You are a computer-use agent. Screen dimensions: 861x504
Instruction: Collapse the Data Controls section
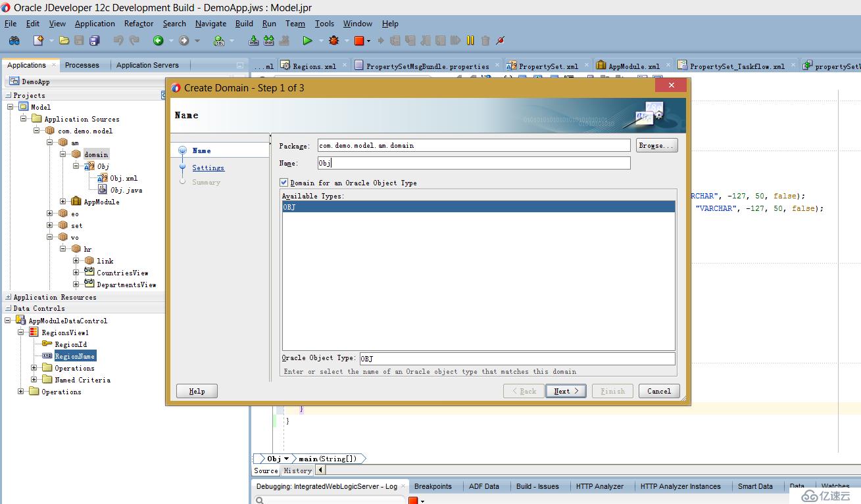pos(9,308)
